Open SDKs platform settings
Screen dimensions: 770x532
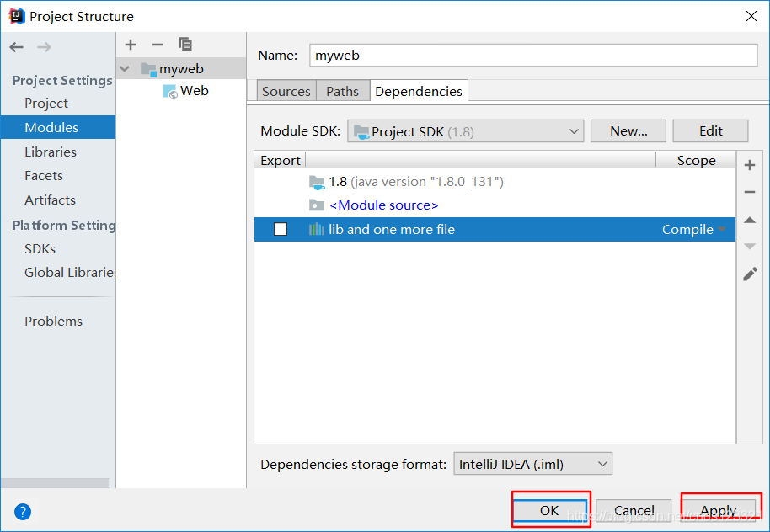[x=40, y=249]
